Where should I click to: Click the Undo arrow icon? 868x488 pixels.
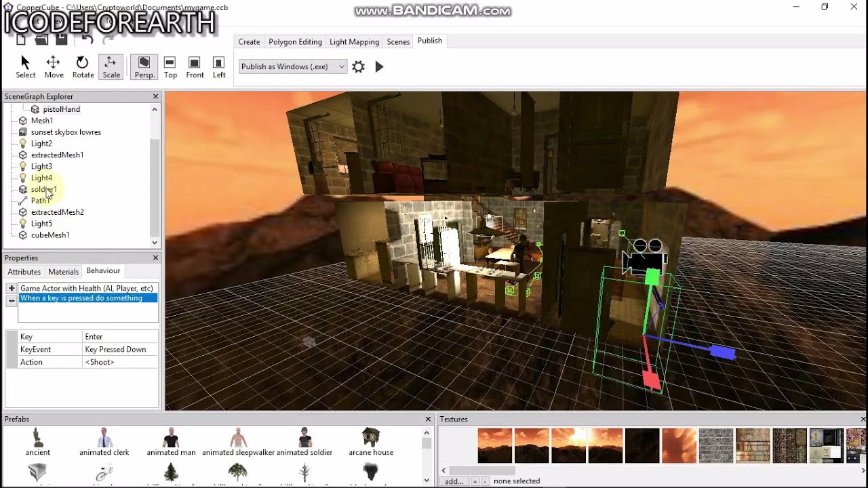tap(87, 39)
